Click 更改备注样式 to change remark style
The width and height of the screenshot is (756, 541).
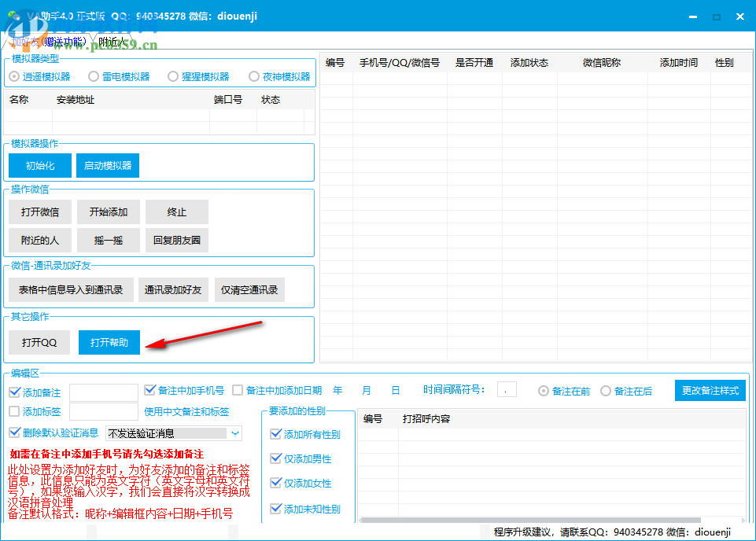(x=710, y=390)
